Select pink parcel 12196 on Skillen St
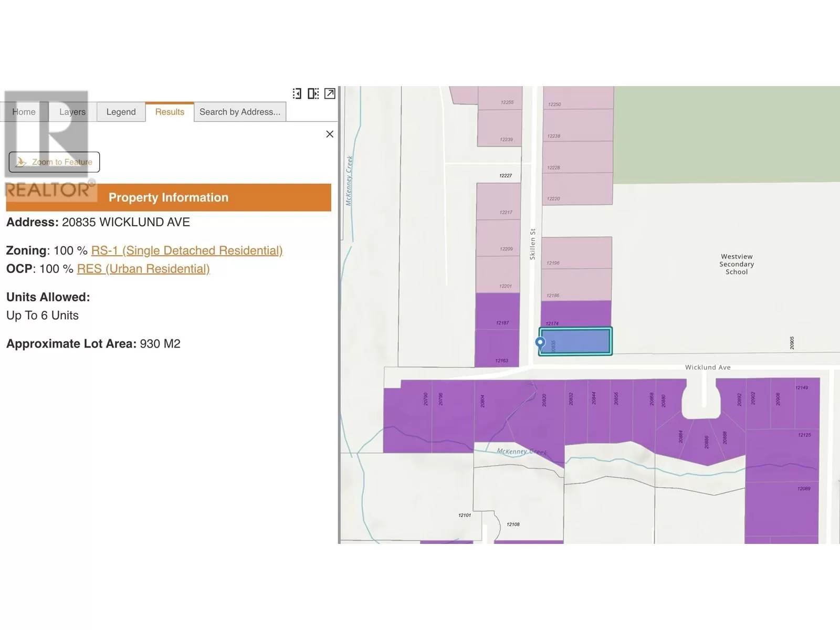 click(x=576, y=253)
